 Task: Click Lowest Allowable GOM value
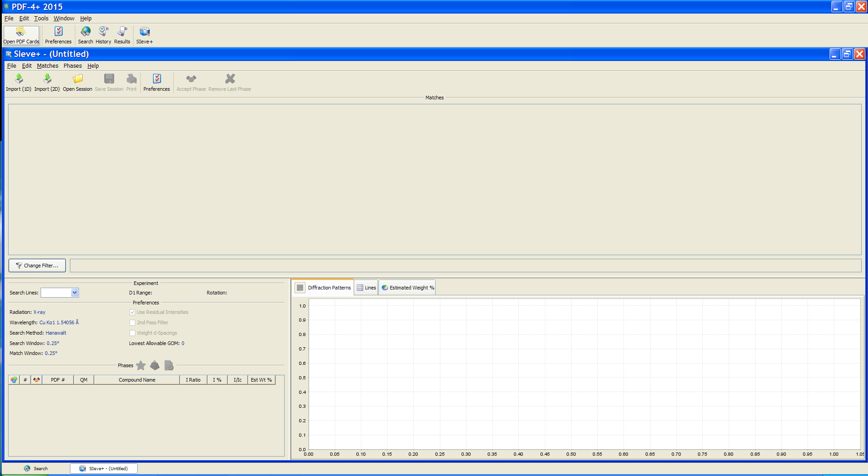(183, 343)
